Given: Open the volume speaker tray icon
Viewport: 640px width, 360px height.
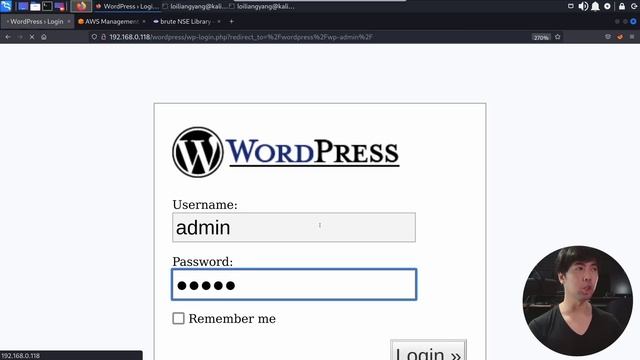Looking at the screenshot, I should (x=583, y=6).
